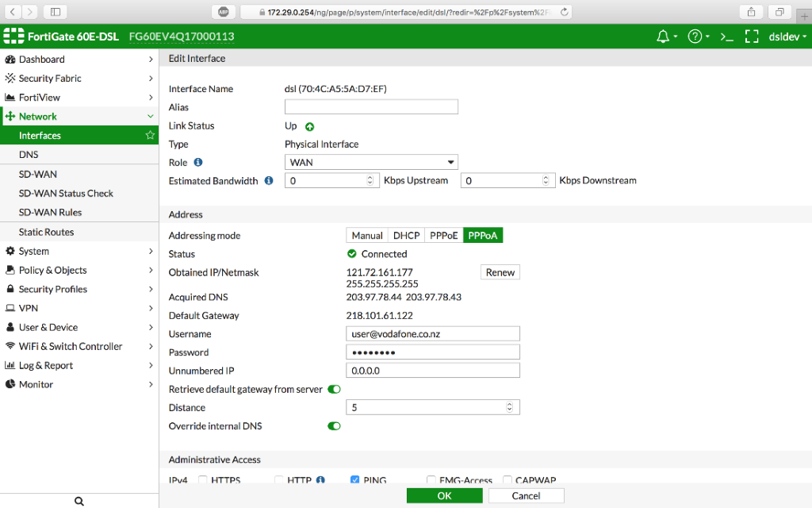Image resolution: width=812 pixels, height=508 pixels.
Task: Expand the System menu chevron
Action: [151, 251]
